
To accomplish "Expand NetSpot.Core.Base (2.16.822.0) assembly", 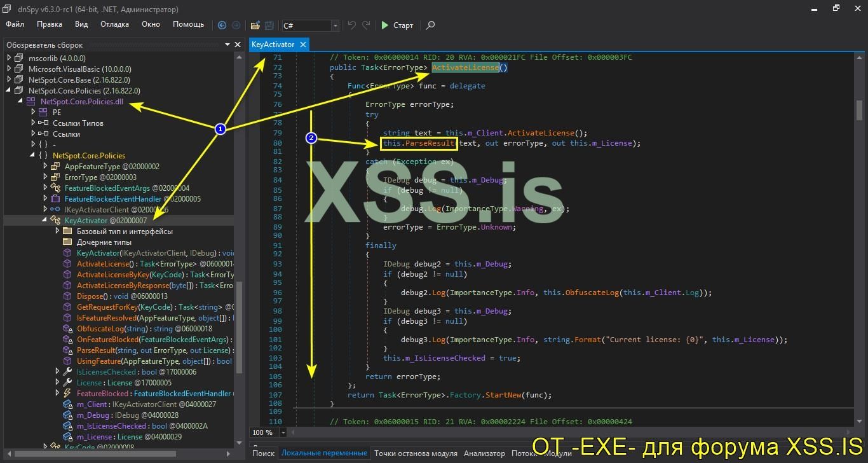I will (9, 79).
